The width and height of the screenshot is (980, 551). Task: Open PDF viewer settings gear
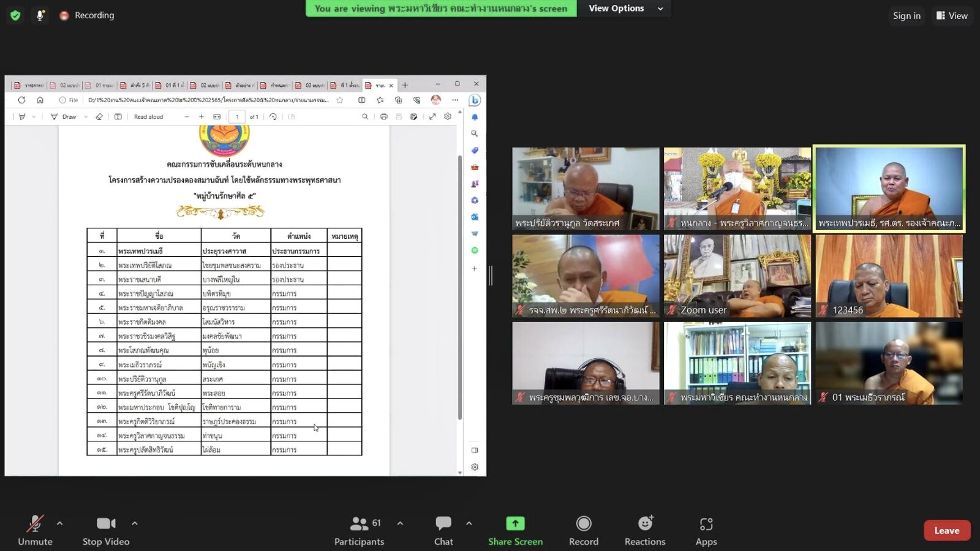click(x=448, y=116)
